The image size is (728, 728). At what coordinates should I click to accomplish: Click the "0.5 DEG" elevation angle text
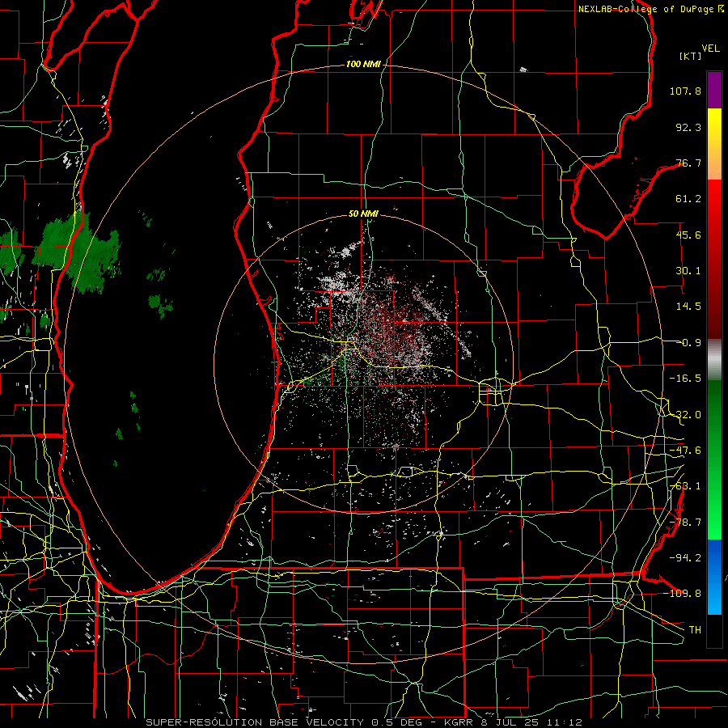[396, 722]
